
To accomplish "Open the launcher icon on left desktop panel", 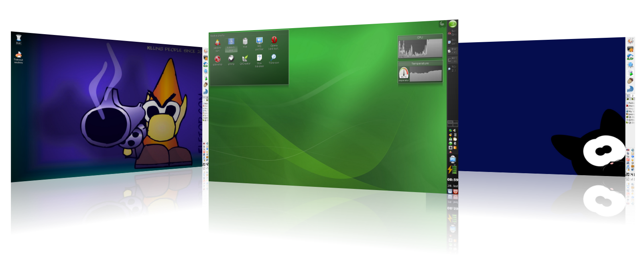I will [205, 51].
